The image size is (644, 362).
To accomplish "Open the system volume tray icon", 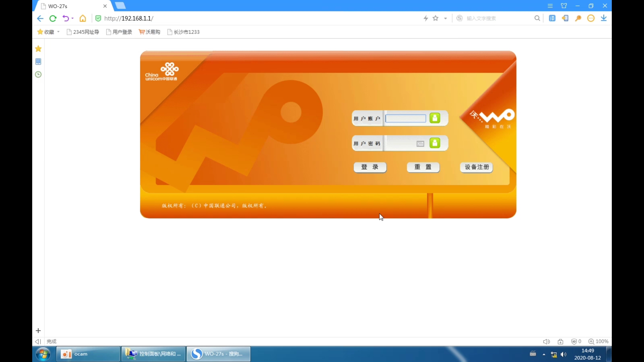I will tap(563, 354).
